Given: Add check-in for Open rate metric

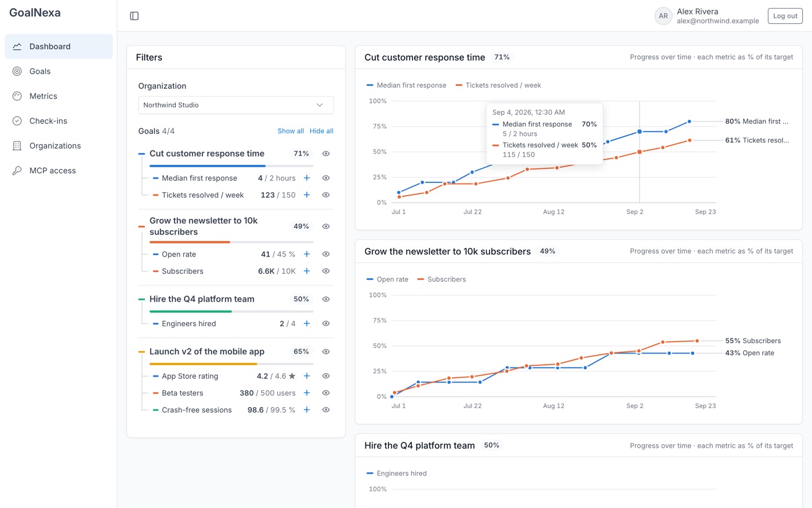Looking at the screenshot, I should pos(307,254).
